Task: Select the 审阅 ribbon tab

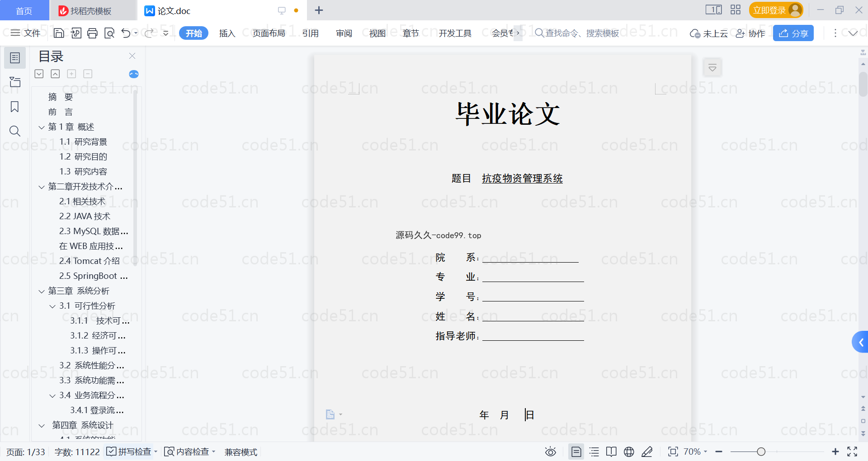Action: [344, 33]
